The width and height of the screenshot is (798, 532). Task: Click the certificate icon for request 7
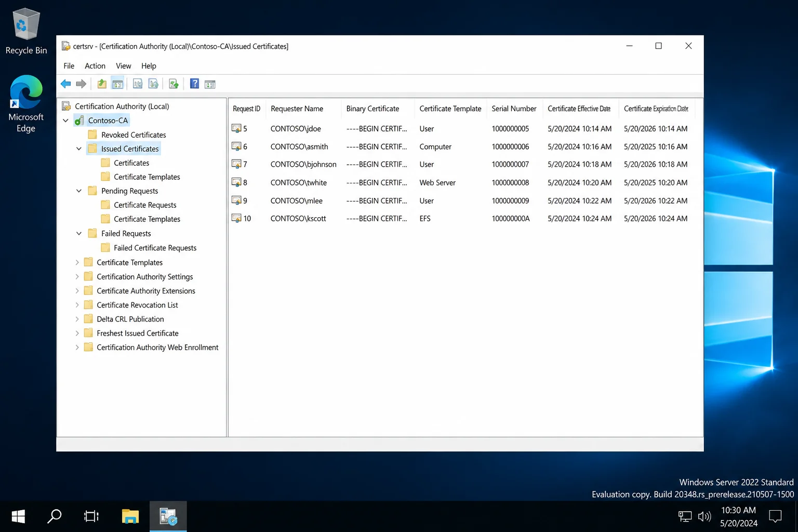(236, 164)
